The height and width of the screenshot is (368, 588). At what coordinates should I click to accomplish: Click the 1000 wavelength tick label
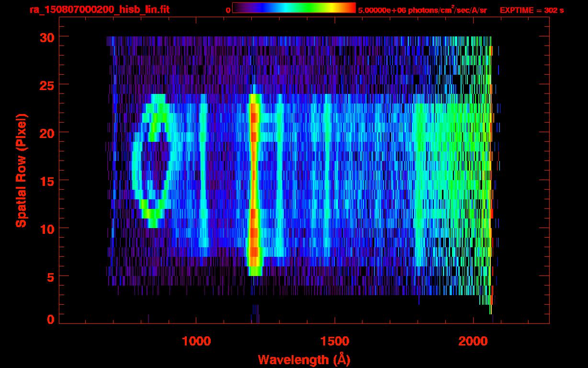196,341
